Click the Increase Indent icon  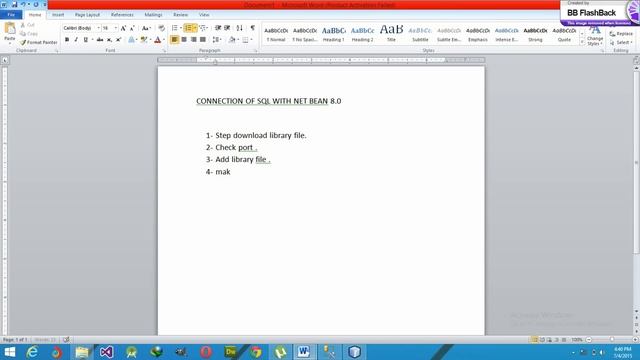pyautogui.click(x=227, y=28)
